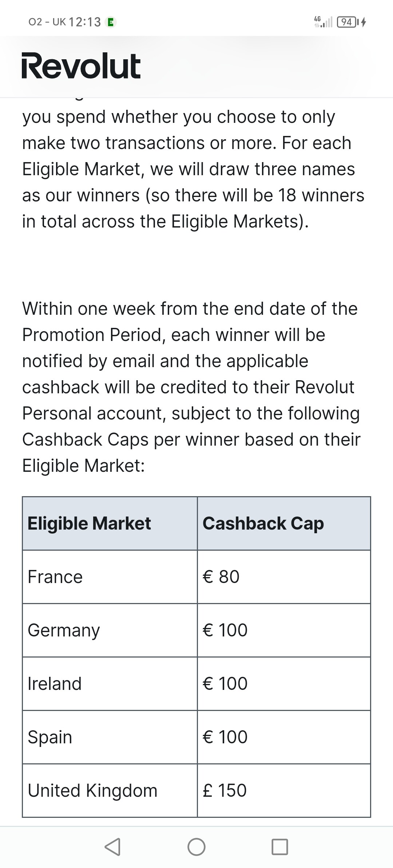The height and width of the screenshot is (868, 393).
Task: Tap the recent apps square button
Action: tap(280, 847)
